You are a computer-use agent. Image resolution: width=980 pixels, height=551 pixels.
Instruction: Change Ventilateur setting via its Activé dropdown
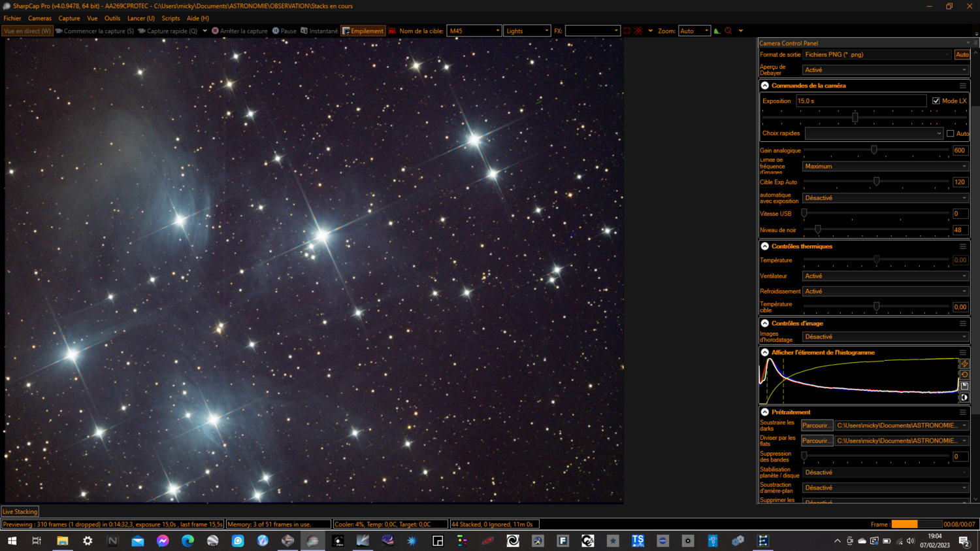[x=884, y=275]
